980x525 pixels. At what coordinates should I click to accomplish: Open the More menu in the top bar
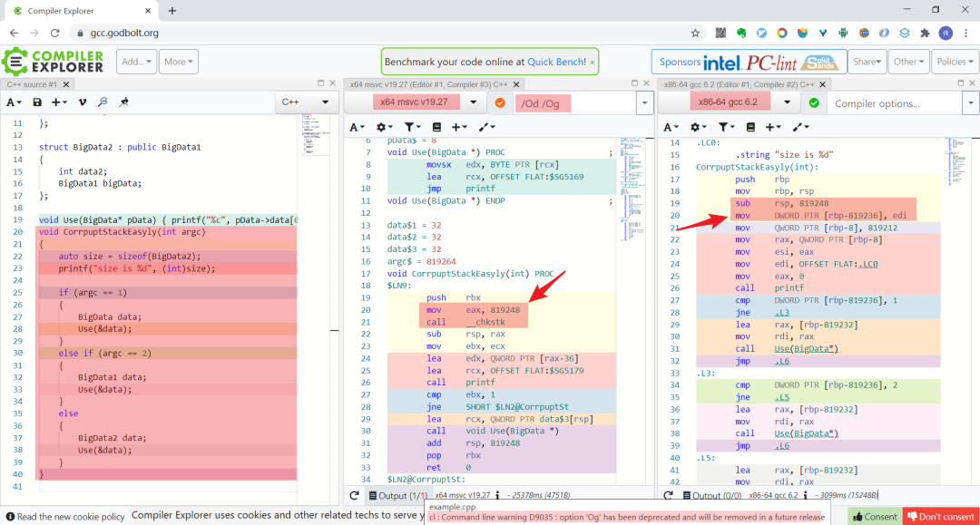point(178,62)
